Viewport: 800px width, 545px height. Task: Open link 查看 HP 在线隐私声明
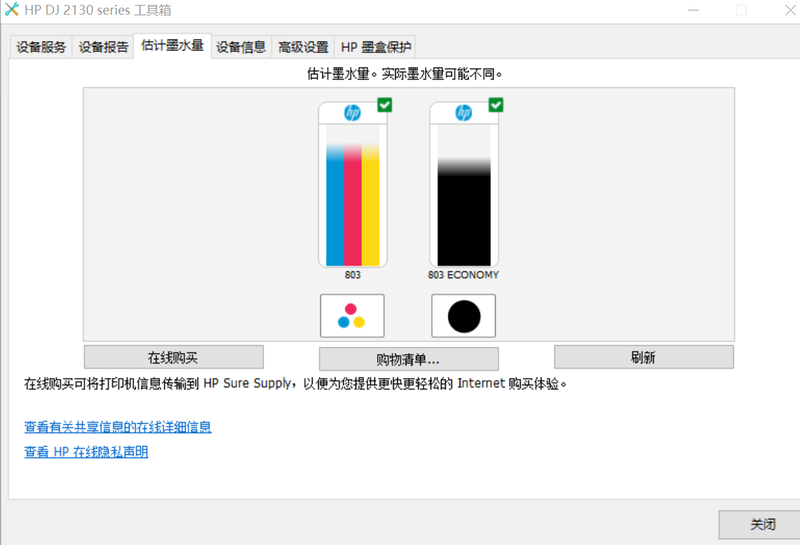pos(86,452)
